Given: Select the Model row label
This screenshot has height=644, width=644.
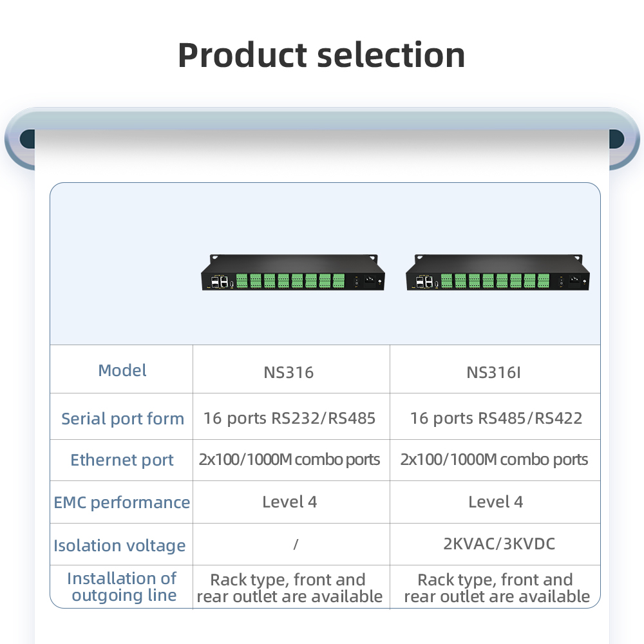Looking at the screenshot, I should pos(122,370).
